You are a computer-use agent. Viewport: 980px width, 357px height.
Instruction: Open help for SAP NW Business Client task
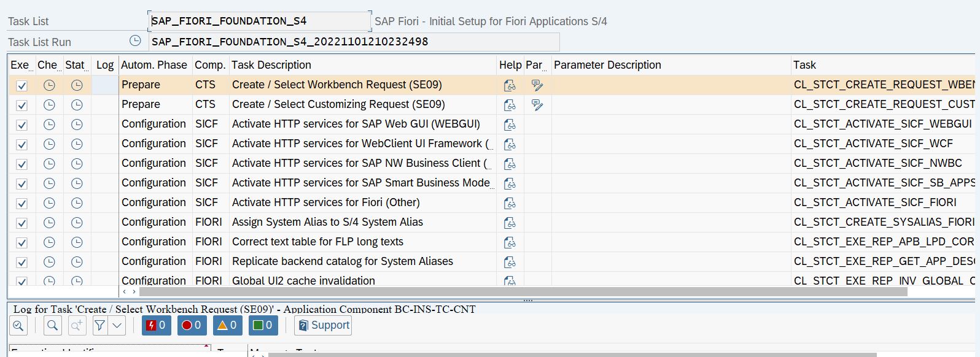tap(510, 164)
